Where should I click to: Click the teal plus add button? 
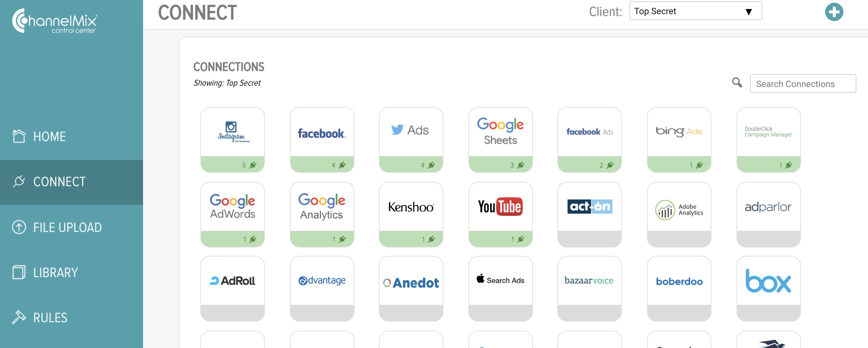click(834, 12)
